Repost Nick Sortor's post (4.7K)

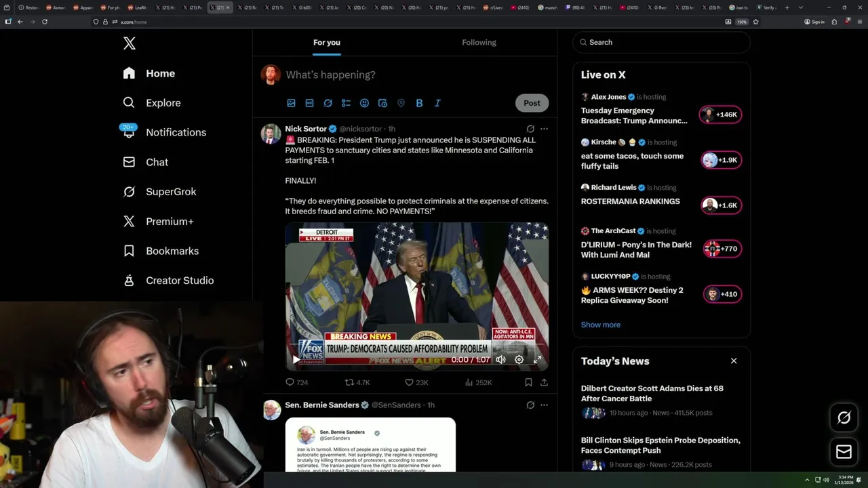[357, 382]
